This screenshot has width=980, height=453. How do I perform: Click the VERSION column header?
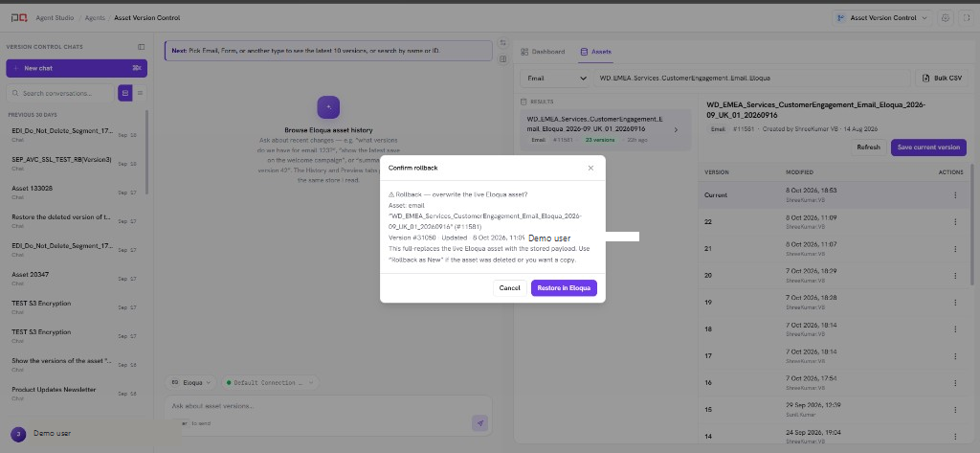pos(717,172)
